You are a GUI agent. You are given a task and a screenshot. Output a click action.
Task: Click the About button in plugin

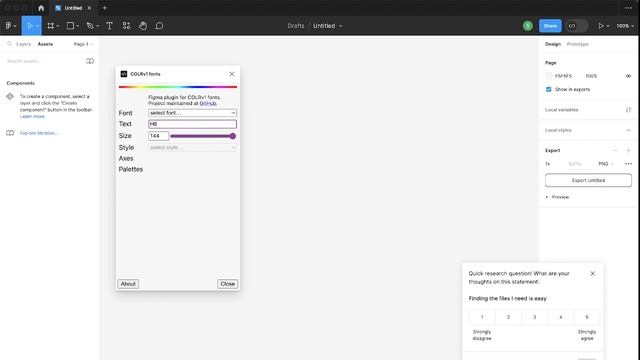[x=128, y=284]
